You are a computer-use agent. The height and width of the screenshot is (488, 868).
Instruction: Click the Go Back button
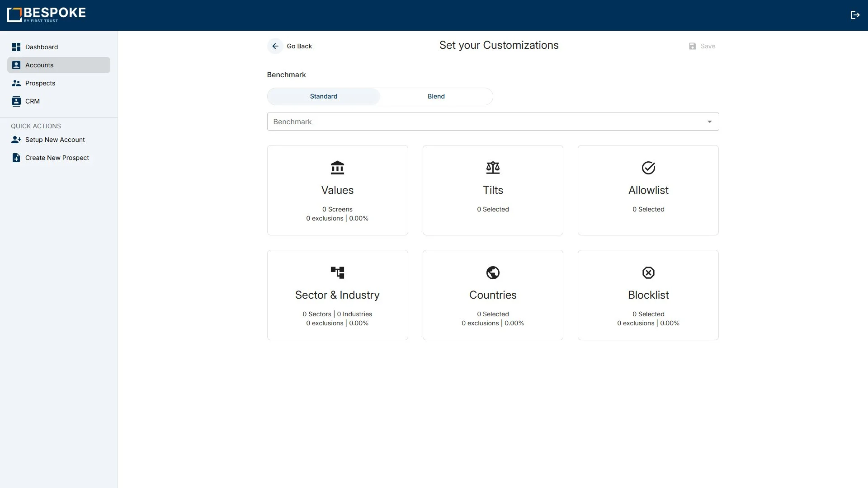coord(290,46)
